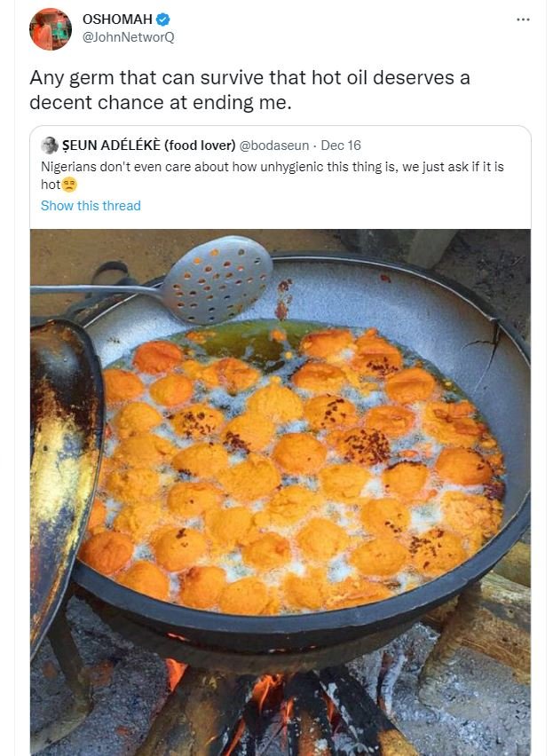The image size is (553, 756).
Task: Follow the Show this thread link
Action: tap(91, 205)
